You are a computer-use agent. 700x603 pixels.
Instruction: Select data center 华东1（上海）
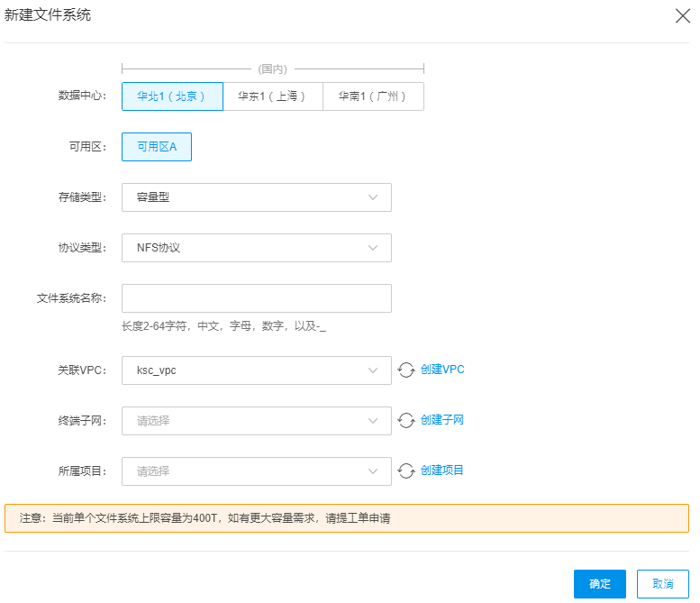[x=273, y=96]
